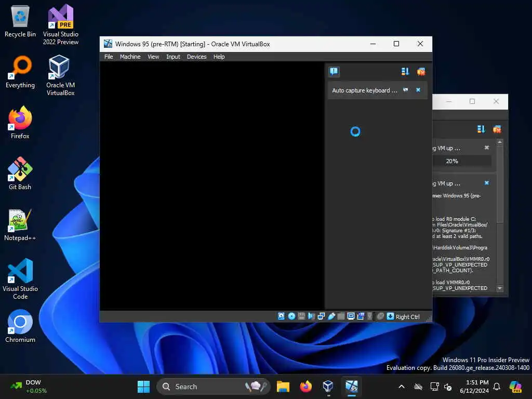Click scrollbar up arrow in background notification list
The height and width of the screenshot is (399, 532).
(x=500, y=142)
